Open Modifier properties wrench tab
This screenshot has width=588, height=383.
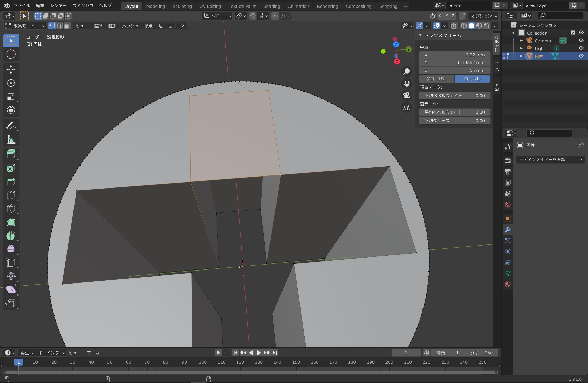(x=507, y=230)
